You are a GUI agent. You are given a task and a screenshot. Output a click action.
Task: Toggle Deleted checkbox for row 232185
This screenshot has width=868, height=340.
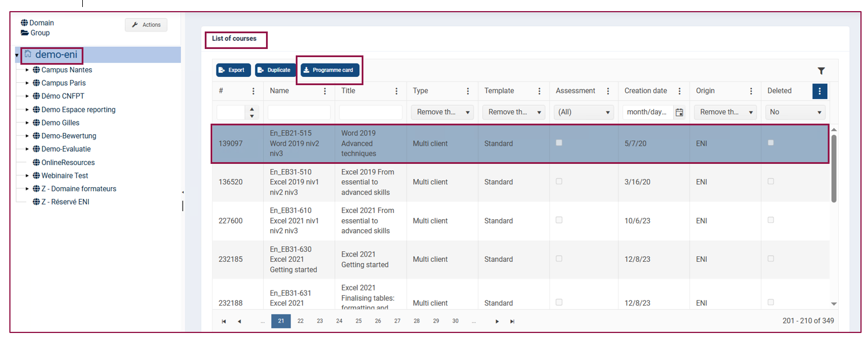771,258
